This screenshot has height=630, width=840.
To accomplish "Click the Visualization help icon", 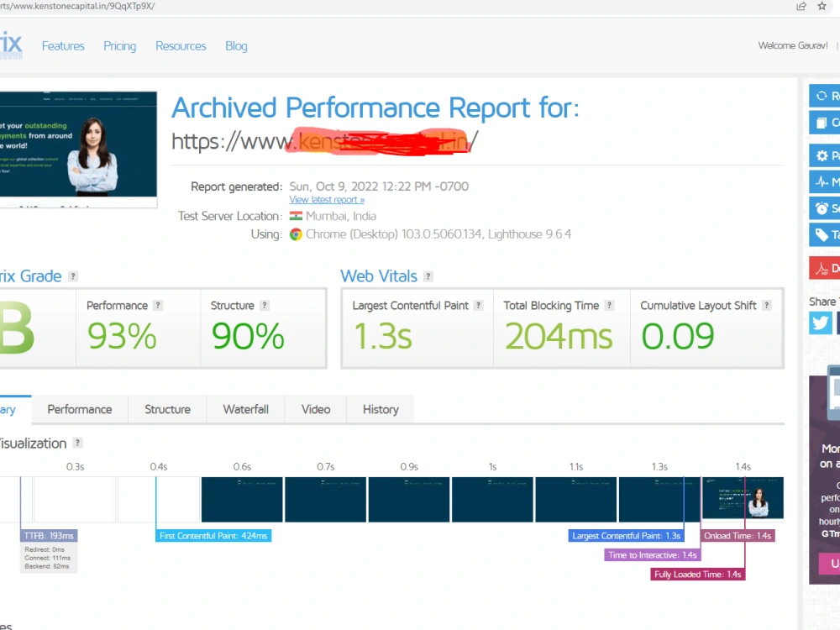I will pyautogui.click(x=77, y=443).
